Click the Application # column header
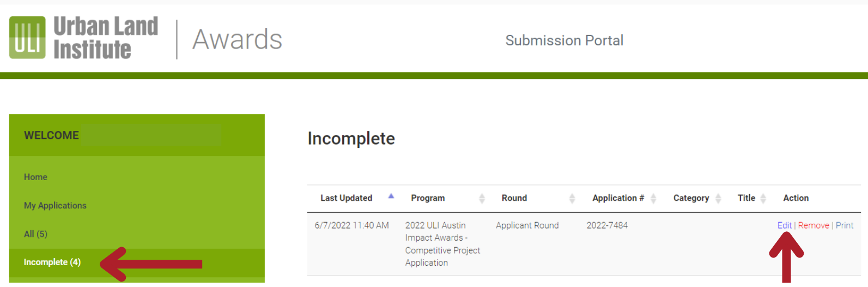Image resolution: width=868 pixels, height=287 pixels. [618, 198]
